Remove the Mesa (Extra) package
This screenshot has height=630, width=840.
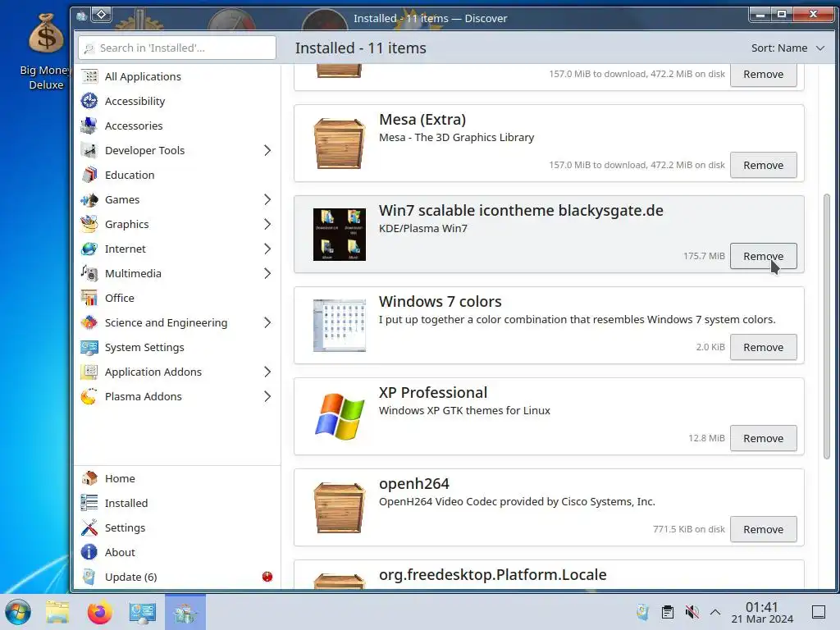(x=764, y=166)
